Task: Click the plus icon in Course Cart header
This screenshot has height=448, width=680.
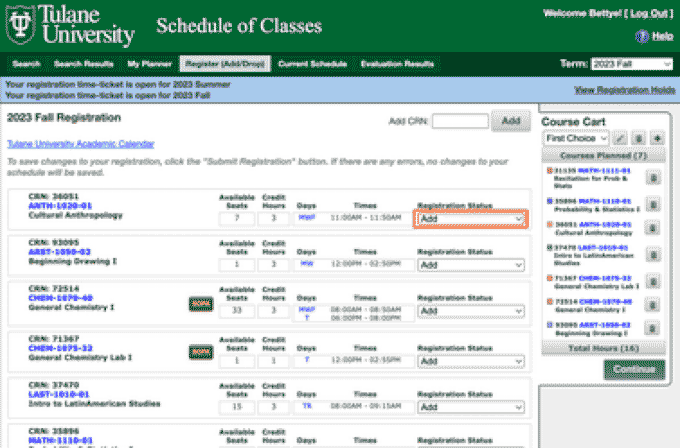Action: tap(657, 138)
